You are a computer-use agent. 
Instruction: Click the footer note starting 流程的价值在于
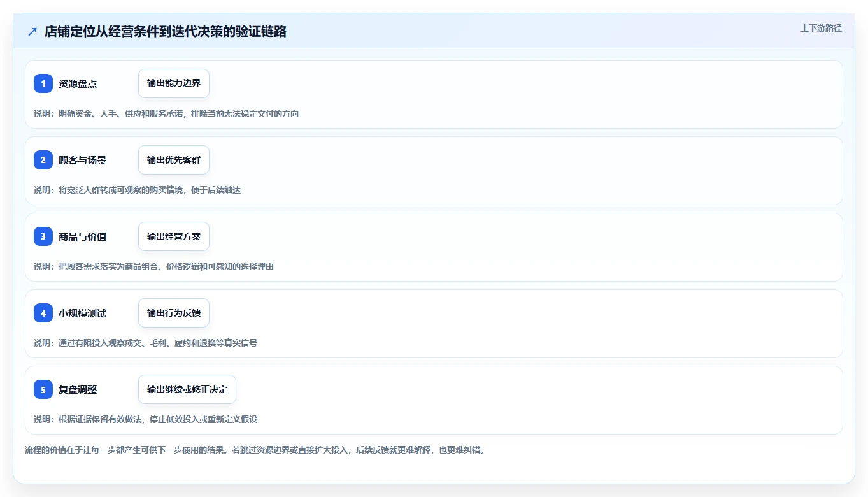click(255, 450)
